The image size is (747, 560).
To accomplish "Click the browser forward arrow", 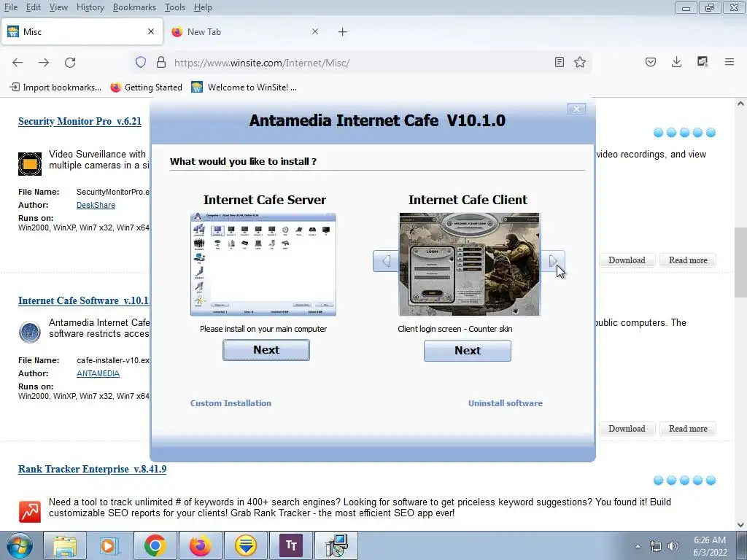I will (44, 63).
